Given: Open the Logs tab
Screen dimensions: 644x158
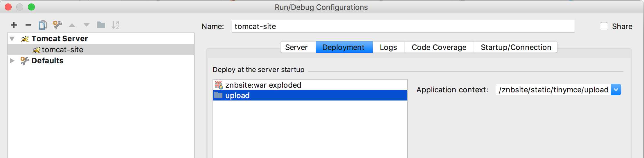Looking at the screenshot, I should tap(388, 47).
